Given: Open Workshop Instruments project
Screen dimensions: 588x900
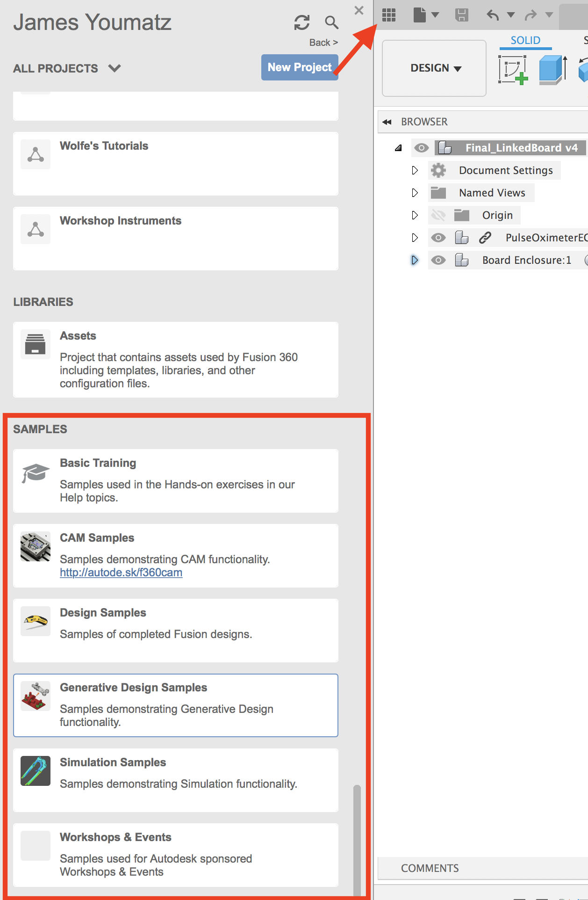Looking at the screenshot, I should tap(176, 239).
